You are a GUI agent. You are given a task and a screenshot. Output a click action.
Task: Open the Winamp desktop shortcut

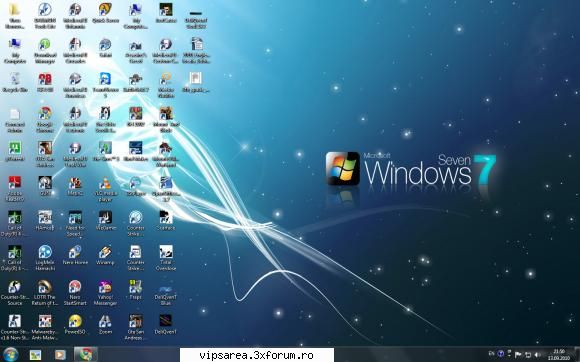[105, 255]
